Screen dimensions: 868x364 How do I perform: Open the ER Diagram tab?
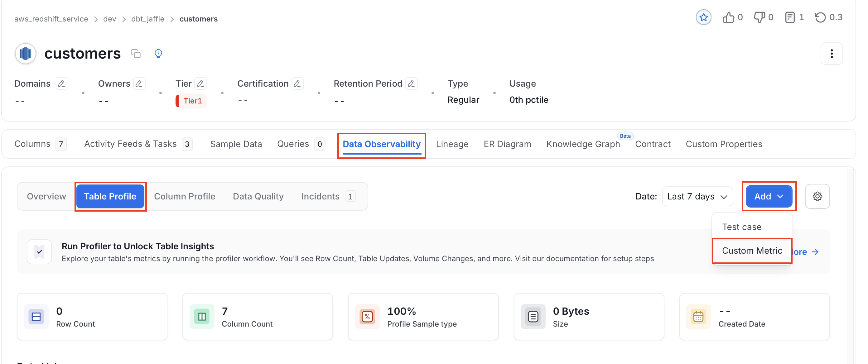507,144
